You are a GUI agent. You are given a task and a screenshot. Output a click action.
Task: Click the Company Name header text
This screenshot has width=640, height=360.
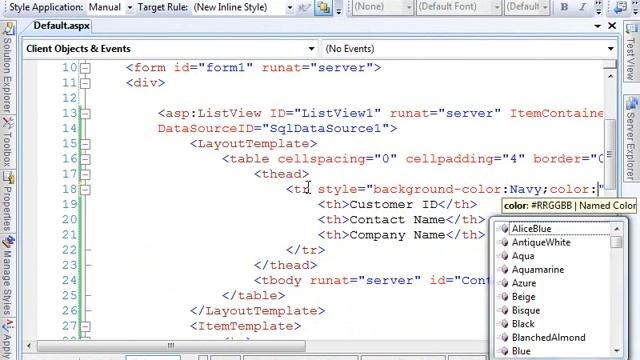[x=398, y=235]
